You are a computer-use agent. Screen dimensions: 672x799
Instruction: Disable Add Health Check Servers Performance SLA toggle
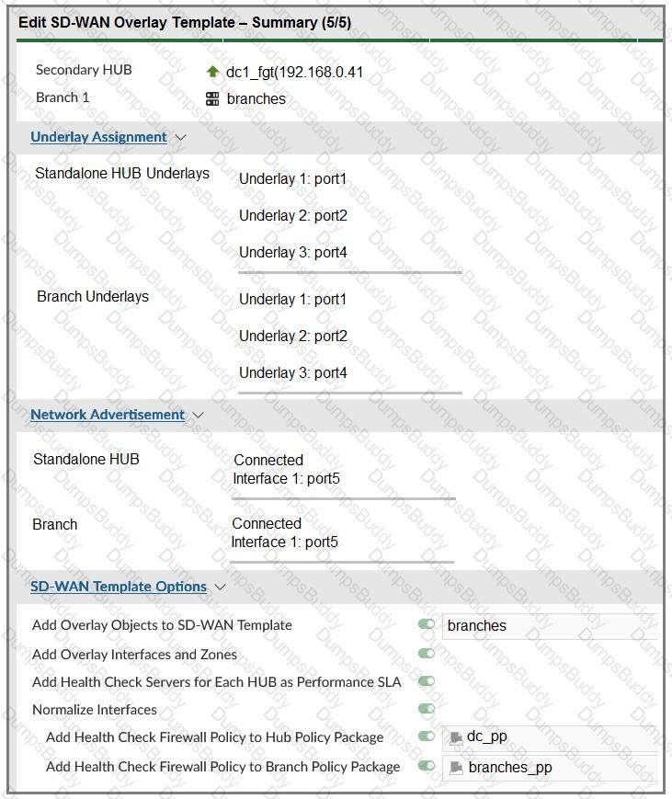tap(426, 681)
